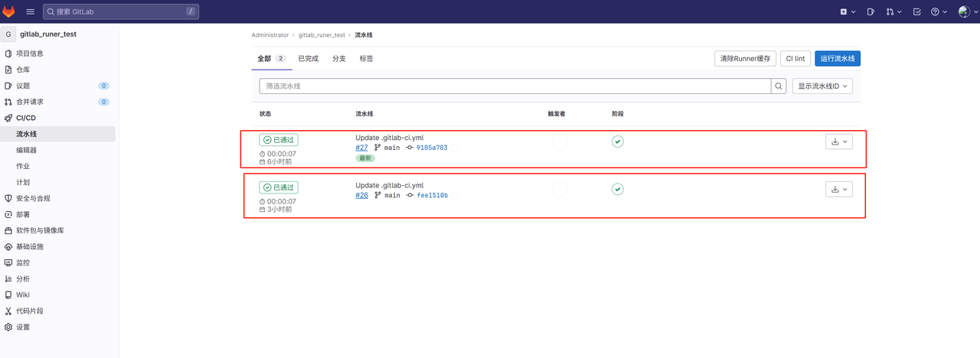980x358 pixels.
Task: Open the hamburger navigation menu
Action: point(30,11)
